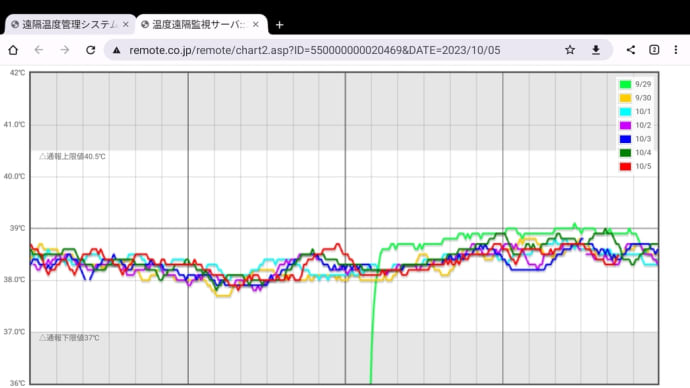Viewport: 690px width, 388px height.
Task: Click the back navigation arrow
Action: (39, 50)
